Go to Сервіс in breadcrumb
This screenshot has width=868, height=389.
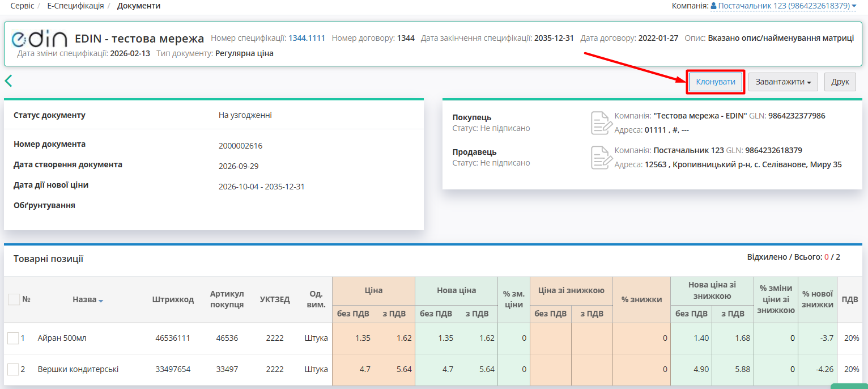pyautogui.click(x=22, y=6)
